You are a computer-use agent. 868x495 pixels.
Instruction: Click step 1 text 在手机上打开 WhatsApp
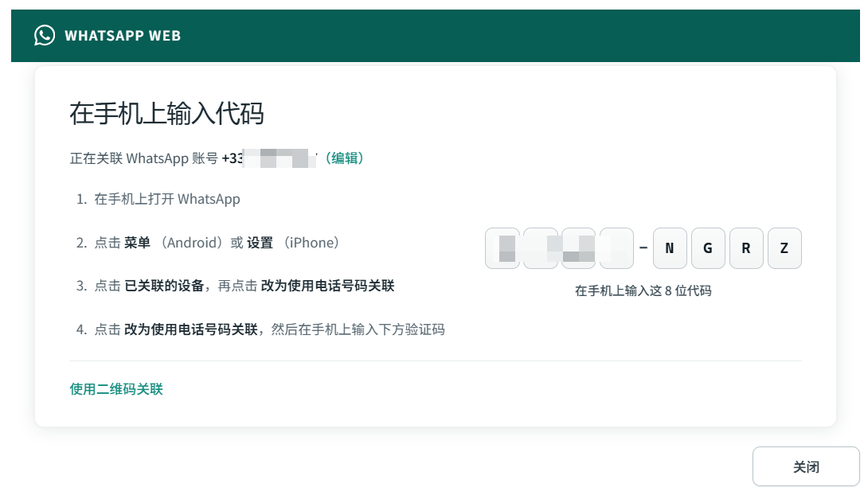166,199
